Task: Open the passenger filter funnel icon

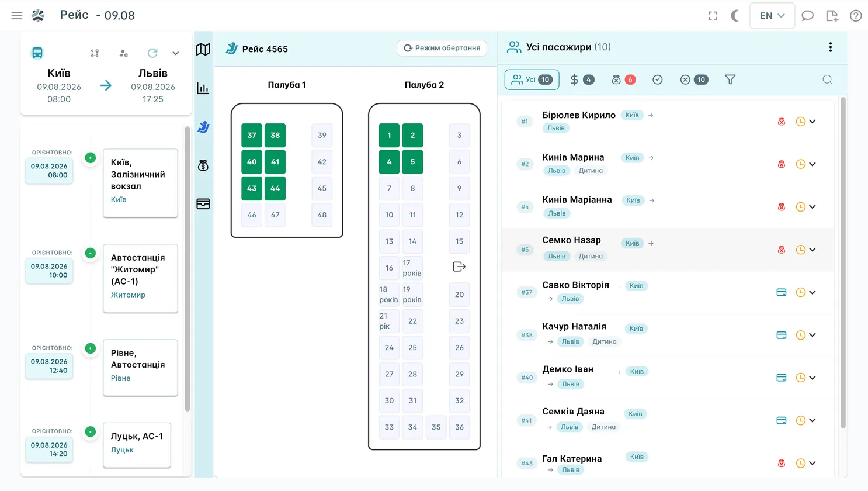Action: [x=730, y=79]
